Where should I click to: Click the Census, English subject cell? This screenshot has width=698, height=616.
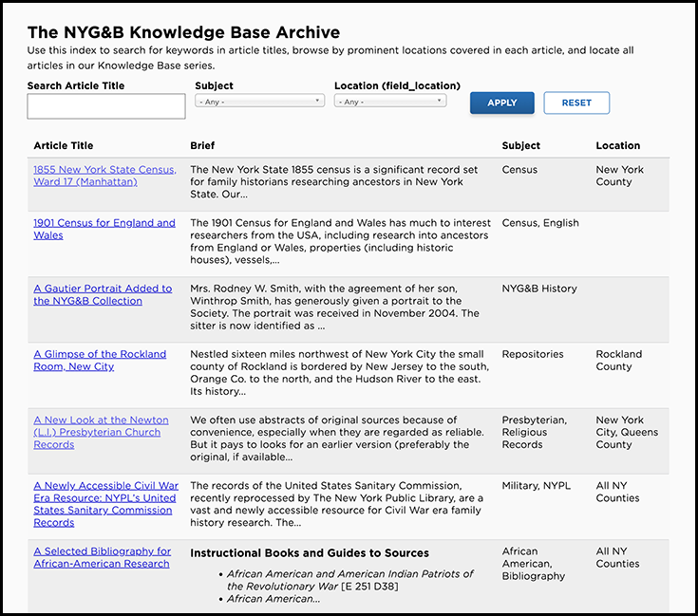click(539, 223)
